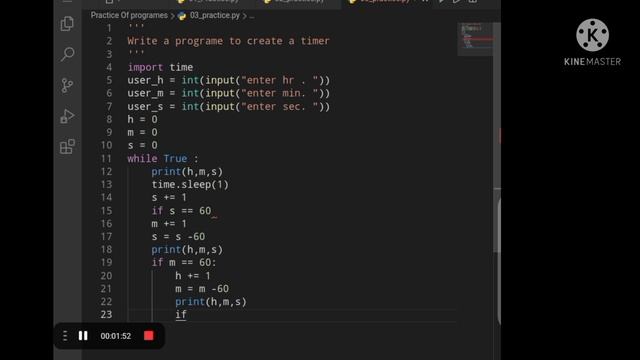Viewport: 640px width, 360px height.
Task: Click the 'm = m -60' line
Action: [202, 289]
